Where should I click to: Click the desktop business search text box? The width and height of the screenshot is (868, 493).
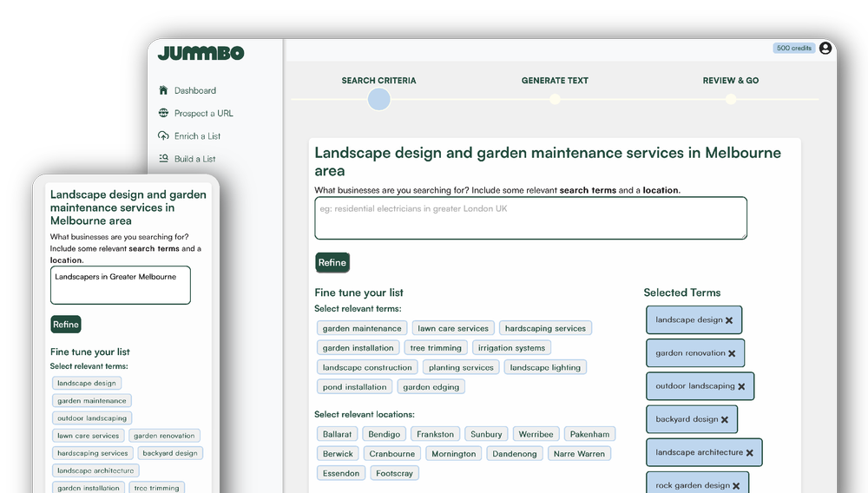531,218
